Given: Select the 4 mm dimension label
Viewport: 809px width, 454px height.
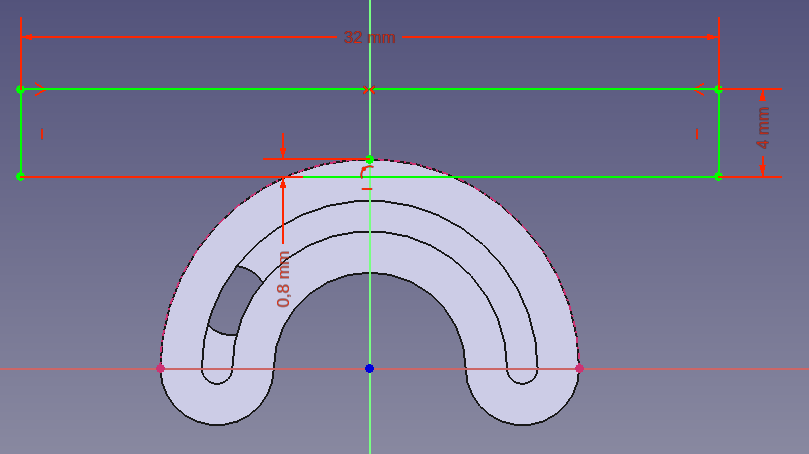Looking at the screenshot, I should [x=763, y=128].
